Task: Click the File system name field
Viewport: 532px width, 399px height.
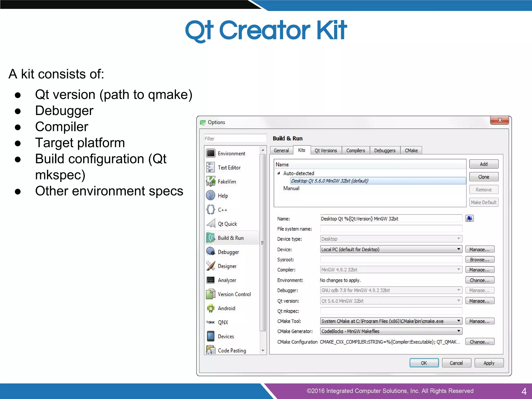Action: point(391,229)
